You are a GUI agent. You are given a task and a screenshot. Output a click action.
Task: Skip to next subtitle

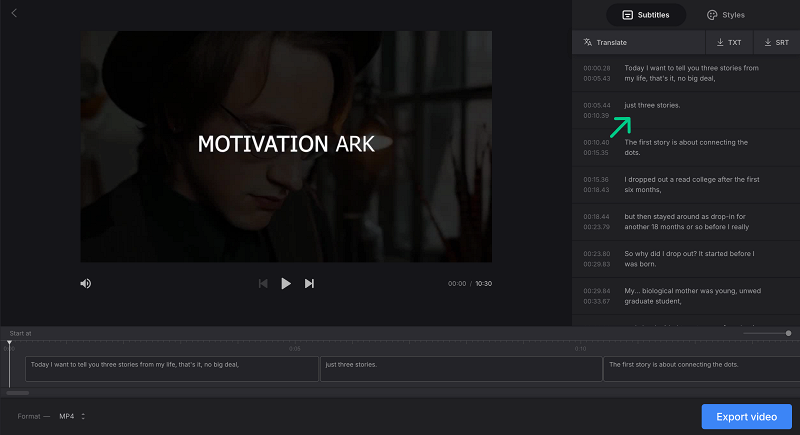309,284
